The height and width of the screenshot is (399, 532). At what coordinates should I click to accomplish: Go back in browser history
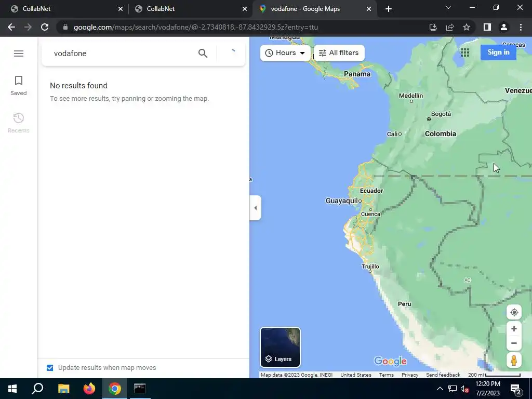[x=11, y=27]
